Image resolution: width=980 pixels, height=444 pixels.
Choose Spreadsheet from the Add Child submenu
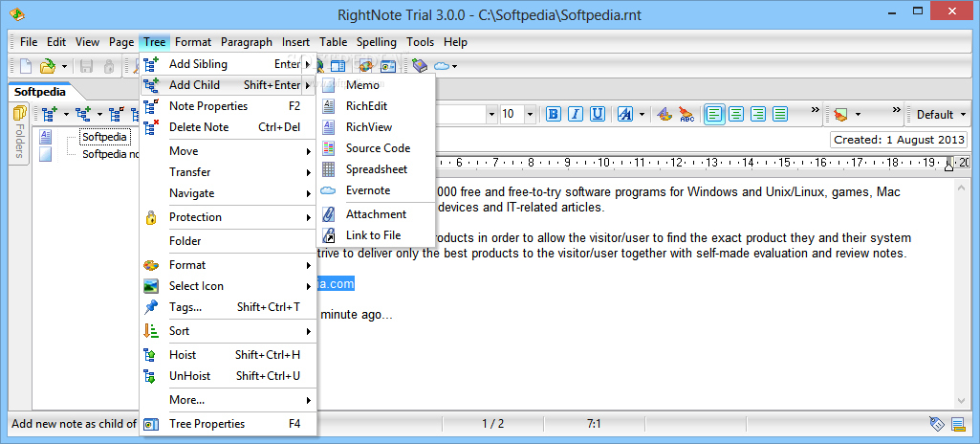[376, 169]
